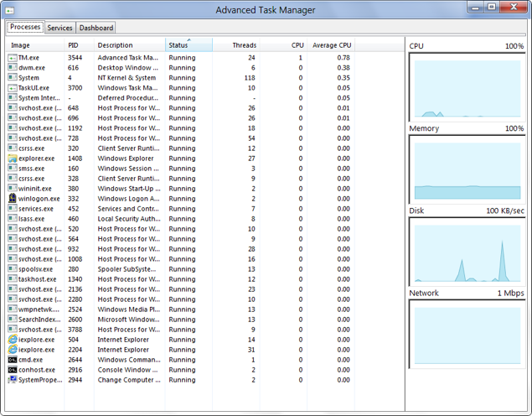The image size is (532, 416).
Task: Select the Processes tab
Action: pyautogui.click(x=25, y=28)
